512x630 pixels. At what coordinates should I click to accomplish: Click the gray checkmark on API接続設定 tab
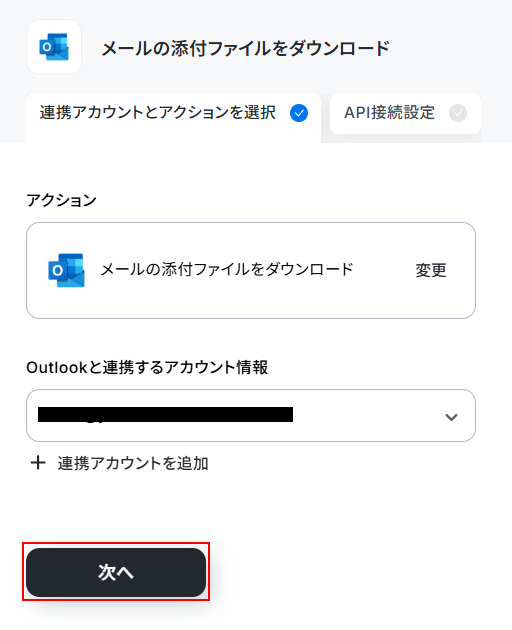pyautogui.click(x=458, y=113)
